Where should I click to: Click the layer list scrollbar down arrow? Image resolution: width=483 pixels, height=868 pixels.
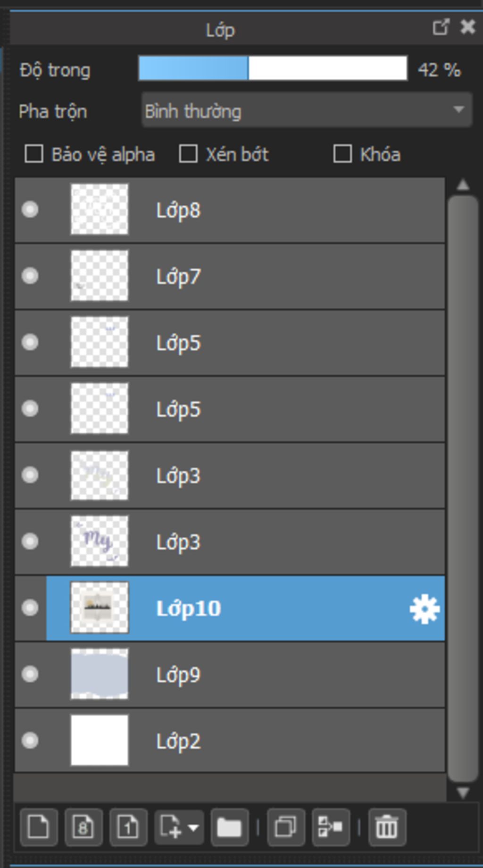coord(463,793)
